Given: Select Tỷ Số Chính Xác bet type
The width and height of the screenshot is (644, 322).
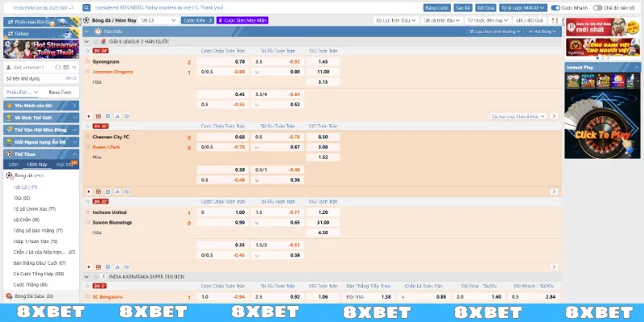Looking at the screenshot, I should pos(33,208).
